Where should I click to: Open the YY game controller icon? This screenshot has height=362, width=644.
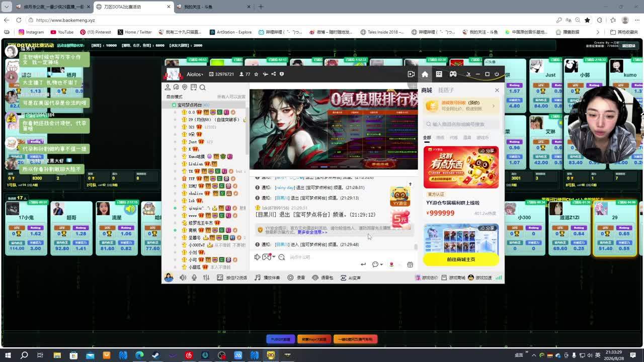(x=453, y=74)
